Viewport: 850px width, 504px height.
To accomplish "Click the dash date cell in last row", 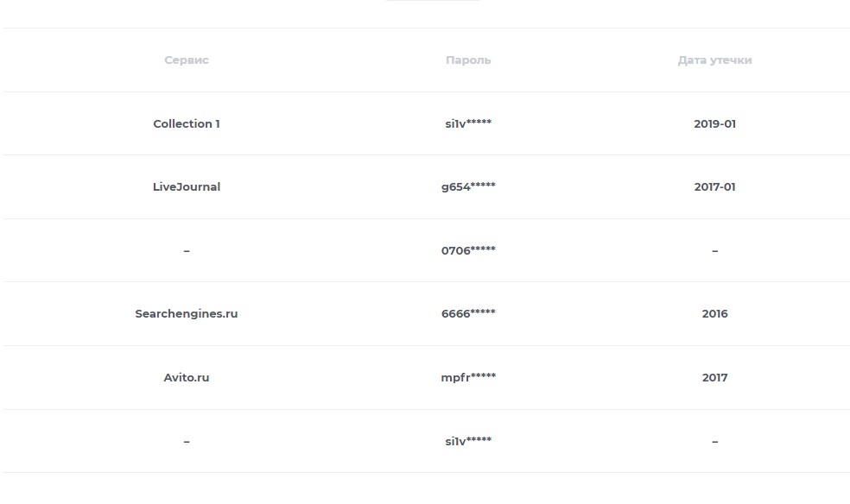I will pyautogui.click(x=714, y=442).
